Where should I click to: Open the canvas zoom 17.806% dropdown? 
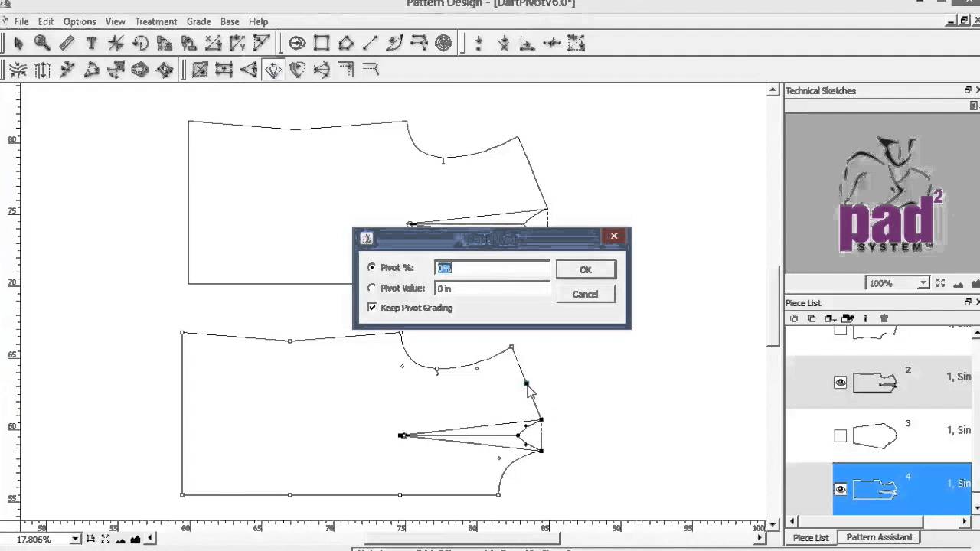coord(74,540)
